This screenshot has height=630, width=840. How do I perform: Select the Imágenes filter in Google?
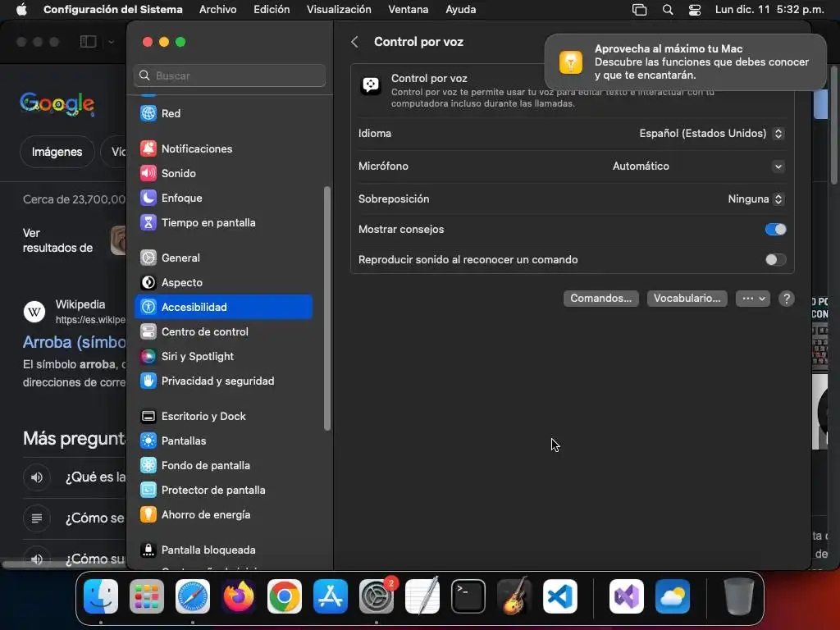tap(57, 152)
